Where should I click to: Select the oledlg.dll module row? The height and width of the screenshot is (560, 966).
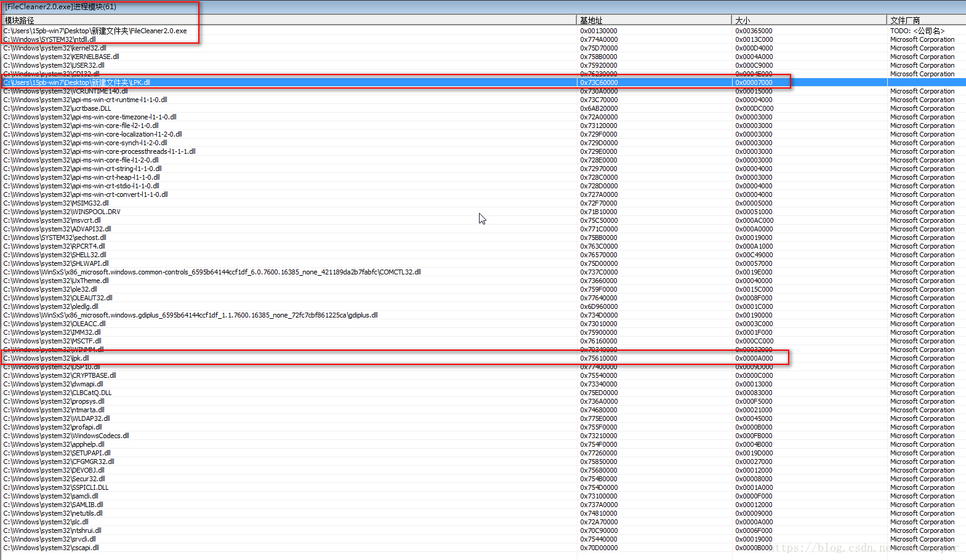click(x=483, y=306)
